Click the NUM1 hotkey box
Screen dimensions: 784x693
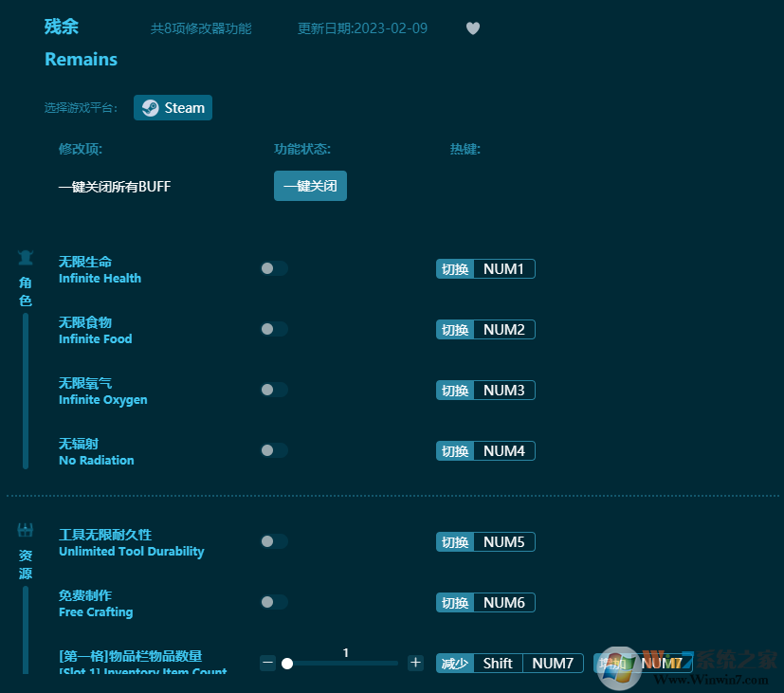pyautogui.click(x=504, y=269)
